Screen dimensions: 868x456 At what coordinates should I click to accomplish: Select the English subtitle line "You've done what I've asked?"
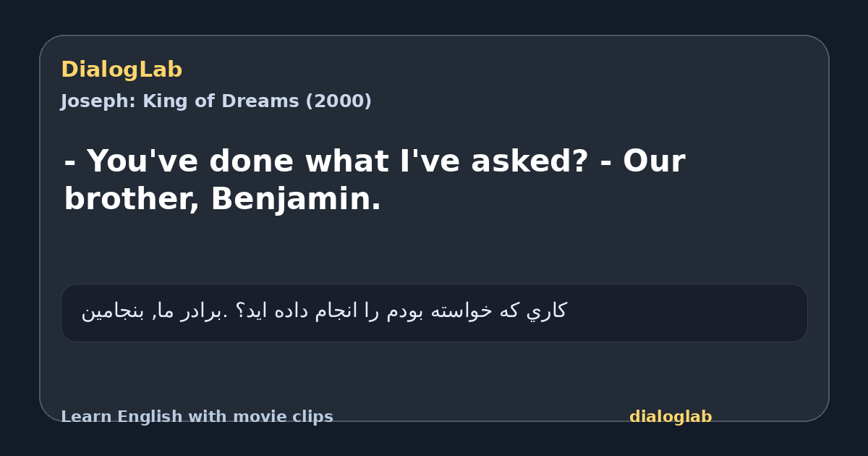[337, 161]
